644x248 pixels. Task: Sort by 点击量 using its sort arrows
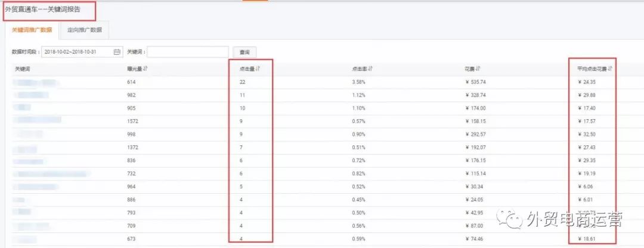point(258,69)
